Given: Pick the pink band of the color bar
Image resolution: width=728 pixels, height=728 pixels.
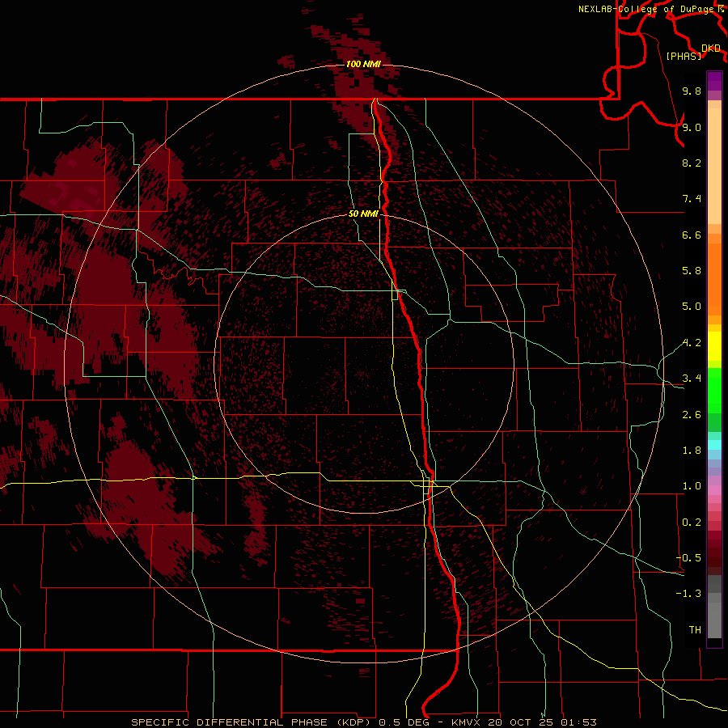Looking at the screenshot, I should coord(714,490).
